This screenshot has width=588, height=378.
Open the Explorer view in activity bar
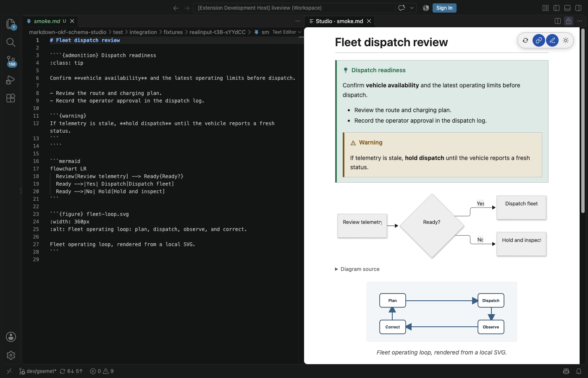click(11, 24)
